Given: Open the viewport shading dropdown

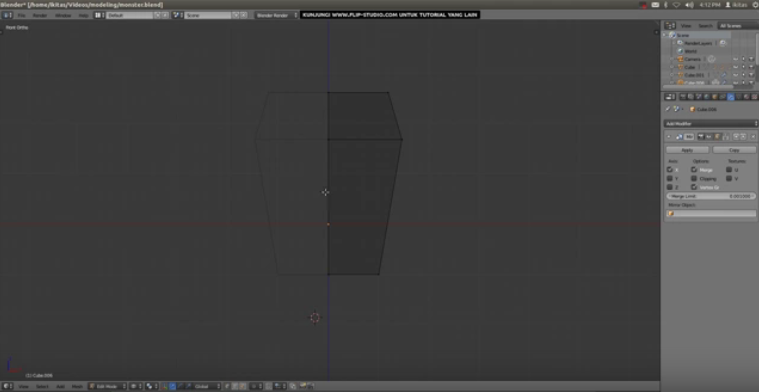Looking at the screenshot, I should pos(137,386).
